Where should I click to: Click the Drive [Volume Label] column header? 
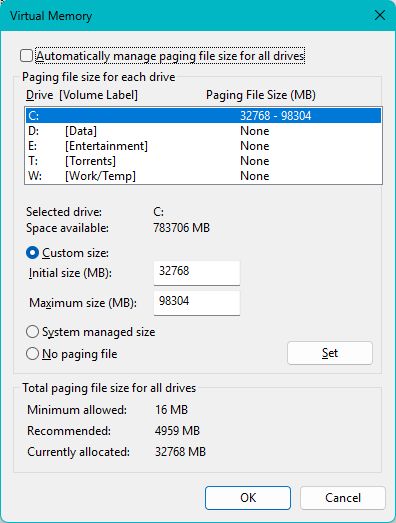[82, 95]
